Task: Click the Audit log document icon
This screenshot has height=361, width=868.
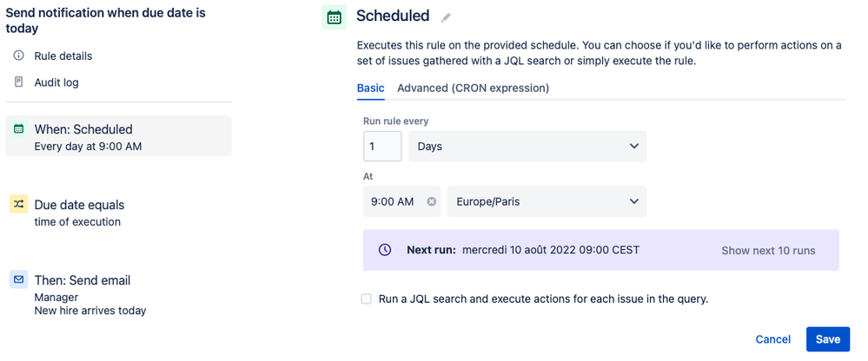Action: (x=18, y=82)
